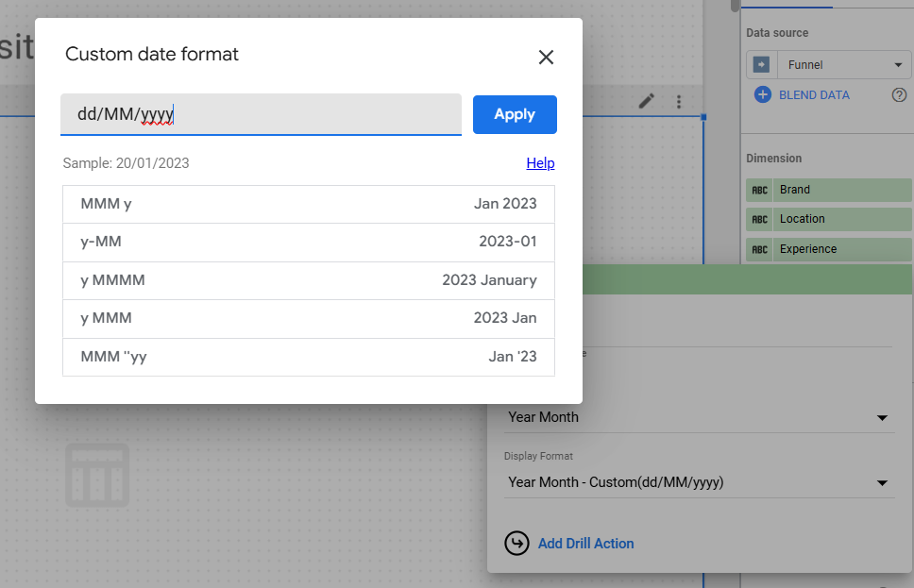Click the ABC type icon beside Brand dimension
This screenshot has height=588, width=914.
(x=760, y=190)
